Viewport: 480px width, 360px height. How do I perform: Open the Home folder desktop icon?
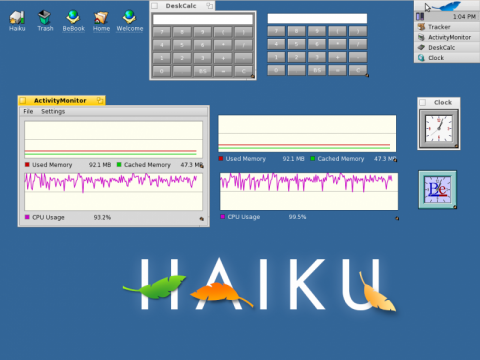101,20
